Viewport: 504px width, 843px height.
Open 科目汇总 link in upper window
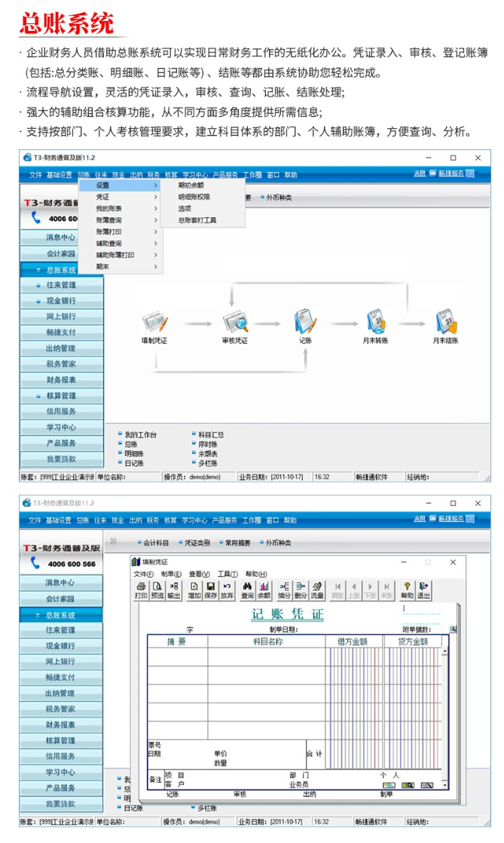click(211, 434)
